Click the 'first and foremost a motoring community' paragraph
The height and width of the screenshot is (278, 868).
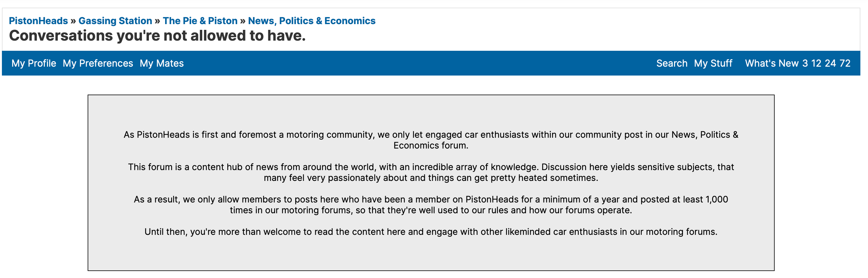tap(431, 140)
